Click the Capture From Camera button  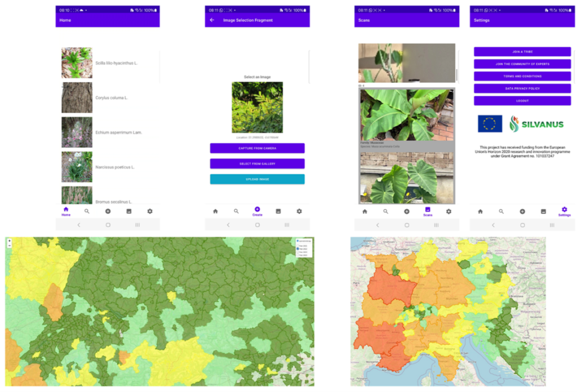pos(257,148)
